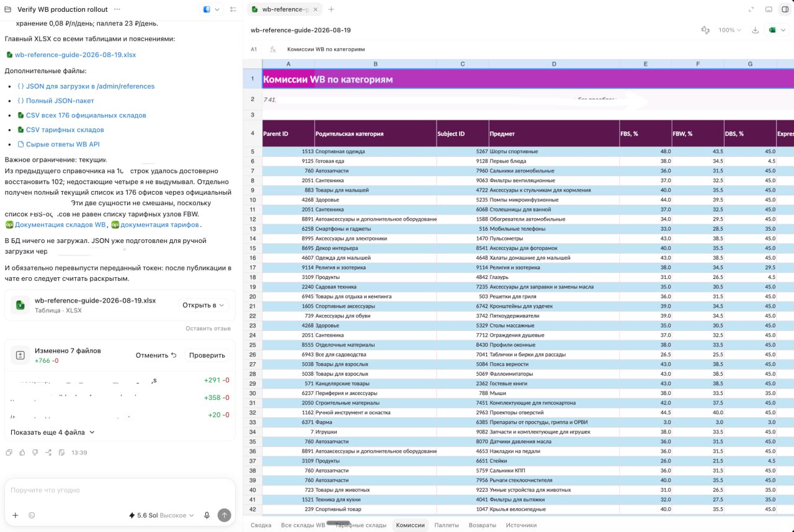Send the message with the arrow button
794x532 pixels.
(225, 515)
